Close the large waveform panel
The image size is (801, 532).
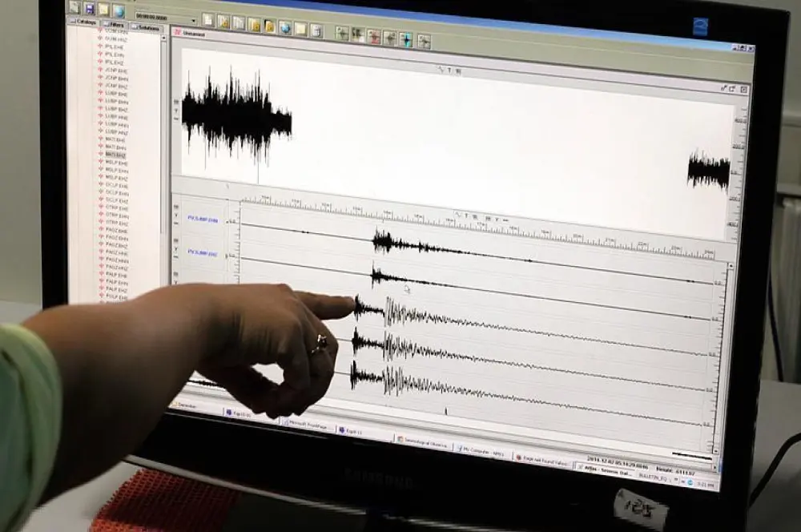pos(744,90)
